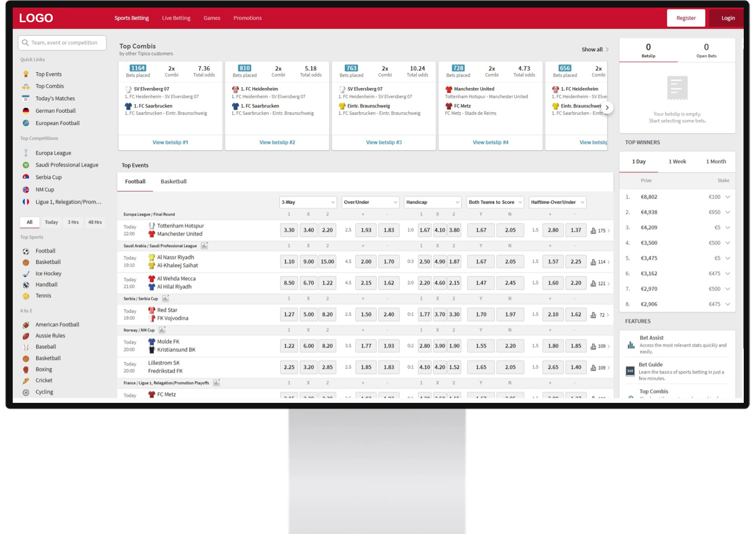Open the Sports Betting menu
Image resolution: width=756 pixels, height=534 pixels.
pos(131,18)
